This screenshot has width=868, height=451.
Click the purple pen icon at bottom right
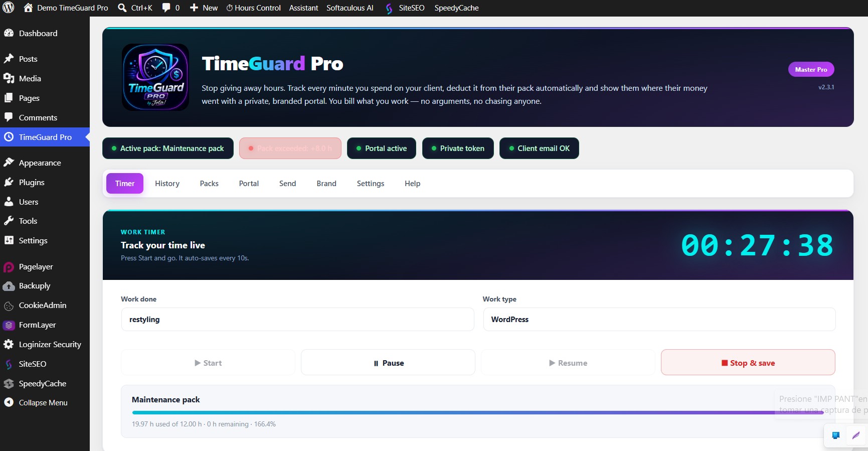point(856,435)
